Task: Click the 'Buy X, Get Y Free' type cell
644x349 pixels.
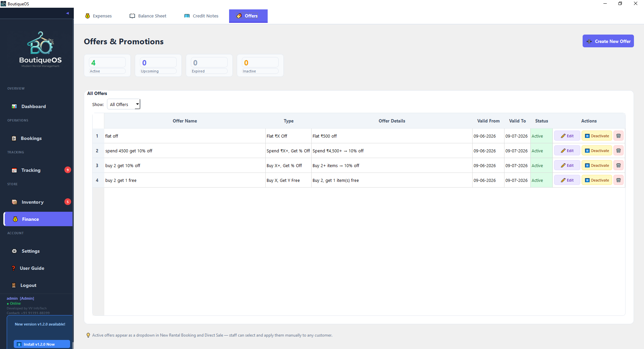Action: pyautogui.click(x=288, y=180)
